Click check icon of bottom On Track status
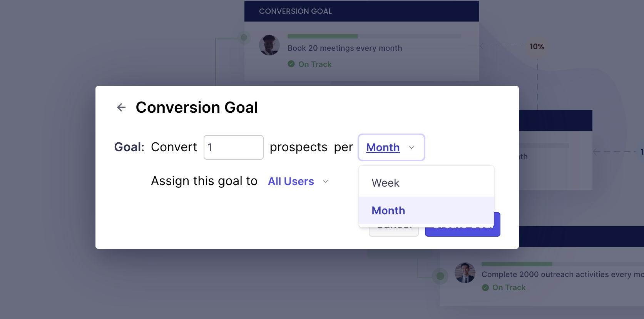Viewport: 644px width, 319px height. pos(485,287)
